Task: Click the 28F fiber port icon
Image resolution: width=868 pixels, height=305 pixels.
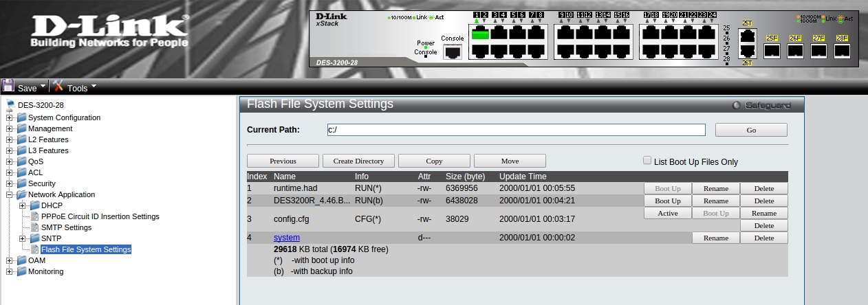Action: pos(842,50)
